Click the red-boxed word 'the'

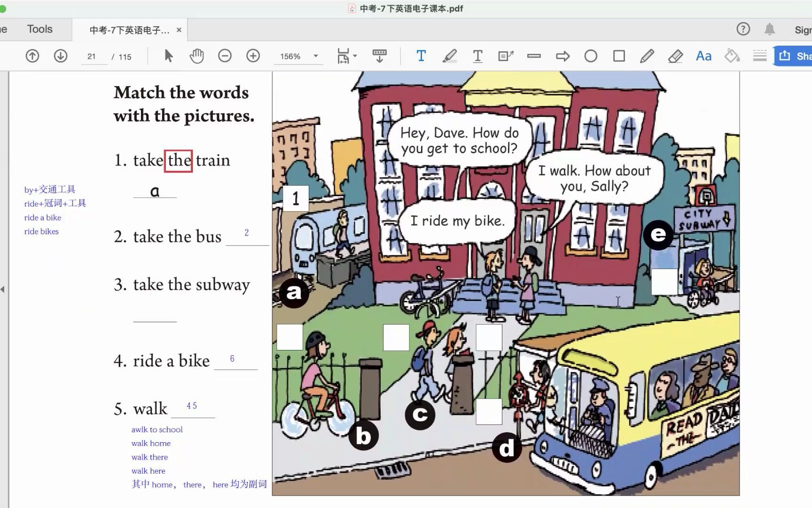tap(179, 161)
